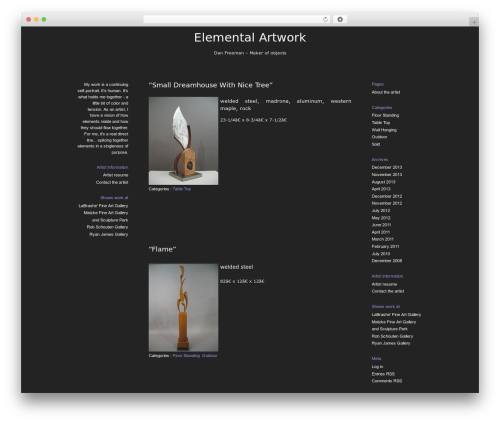Open Artist resume in the left sidebar
The width and height of the screenshot is (500, 423).
[x=115, y=175]
